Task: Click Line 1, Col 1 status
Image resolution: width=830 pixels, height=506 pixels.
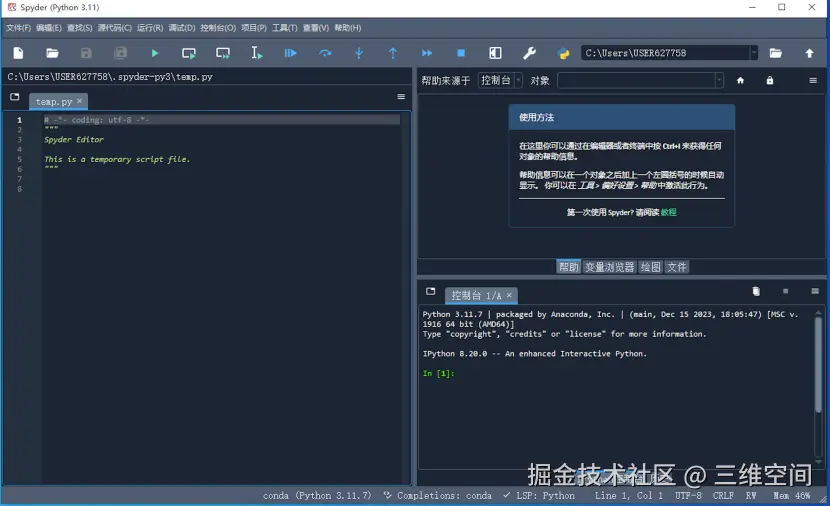Action: point(628,495)
